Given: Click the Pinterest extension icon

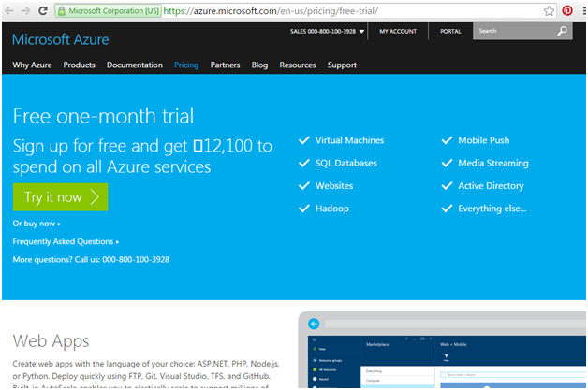Looking at the screenshot, I should pos(567,10).
